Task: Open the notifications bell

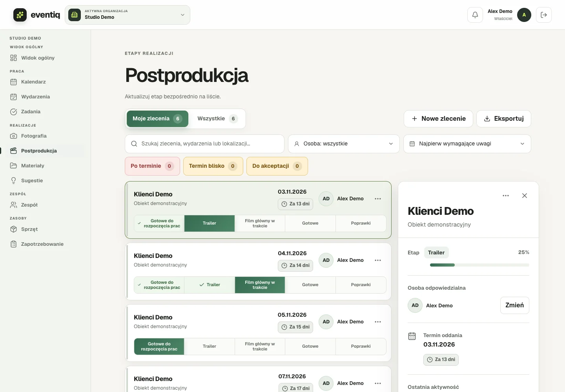Action: (x=475, y=15)
